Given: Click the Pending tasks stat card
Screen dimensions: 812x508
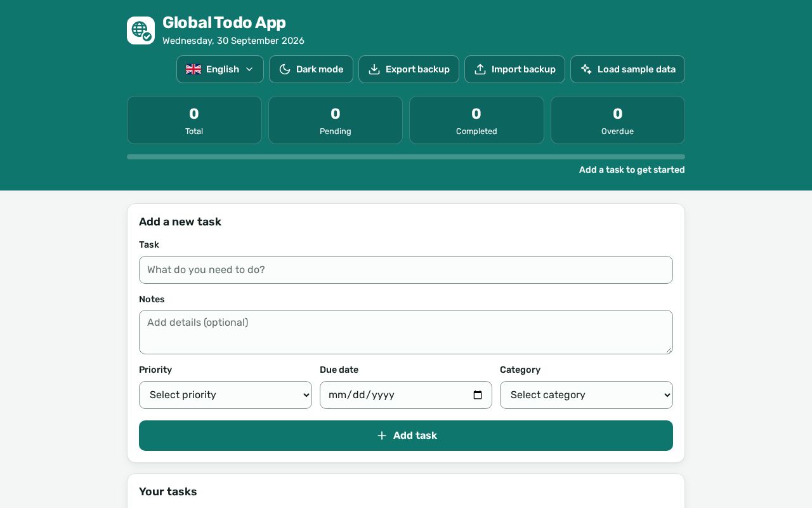Looking at the screenshot, I should point(336,120).
